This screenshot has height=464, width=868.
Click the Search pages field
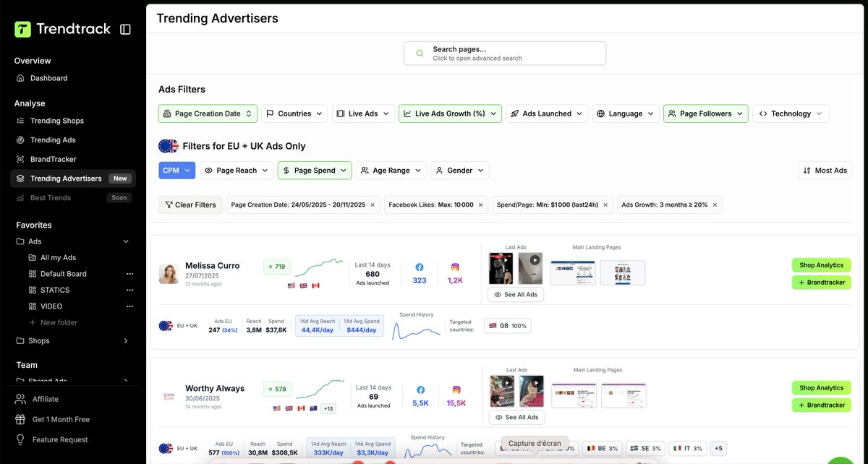coord(505,53)
